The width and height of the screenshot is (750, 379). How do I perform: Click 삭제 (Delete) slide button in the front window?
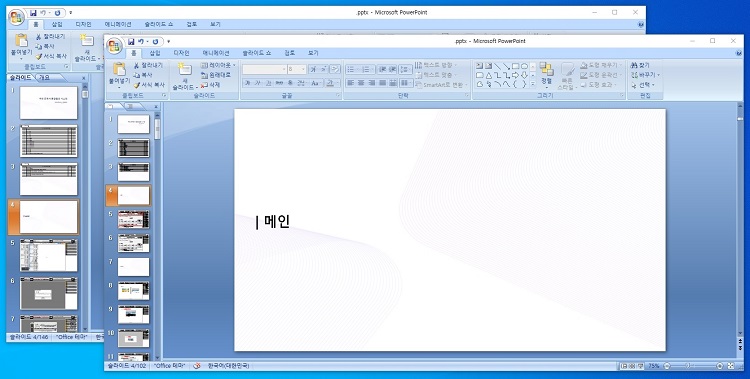tap(210, 85)
